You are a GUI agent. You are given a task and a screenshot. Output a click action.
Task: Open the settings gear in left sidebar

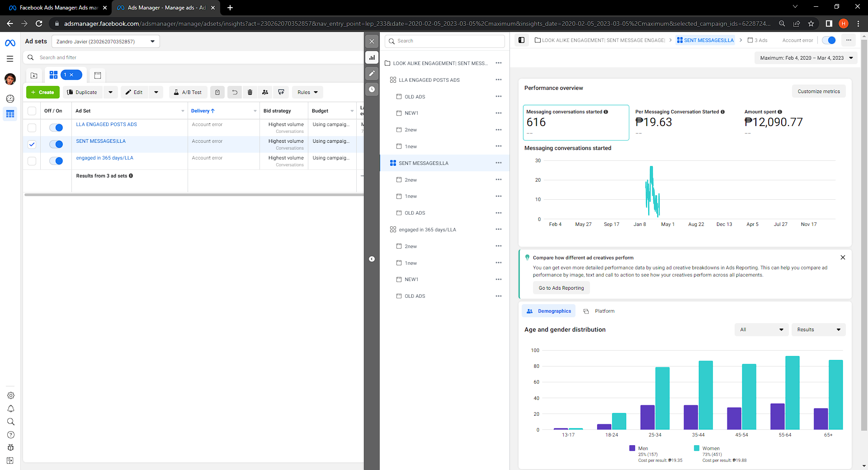pyautogui.click(x=11, y=395)
